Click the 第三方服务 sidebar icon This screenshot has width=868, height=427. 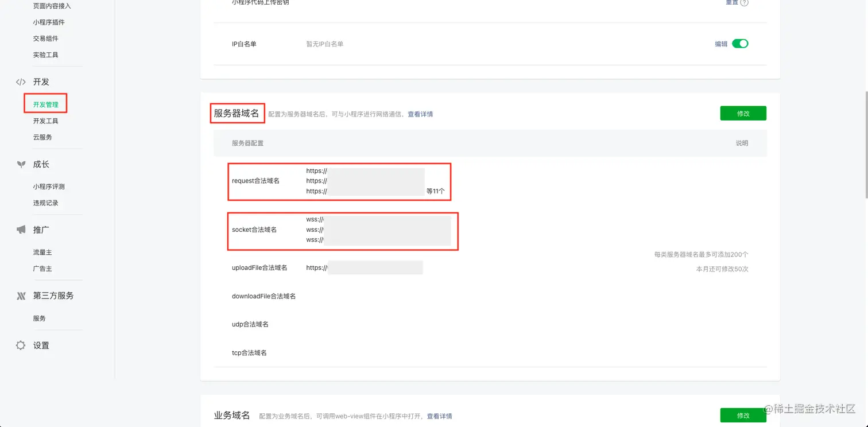point(21,296)
